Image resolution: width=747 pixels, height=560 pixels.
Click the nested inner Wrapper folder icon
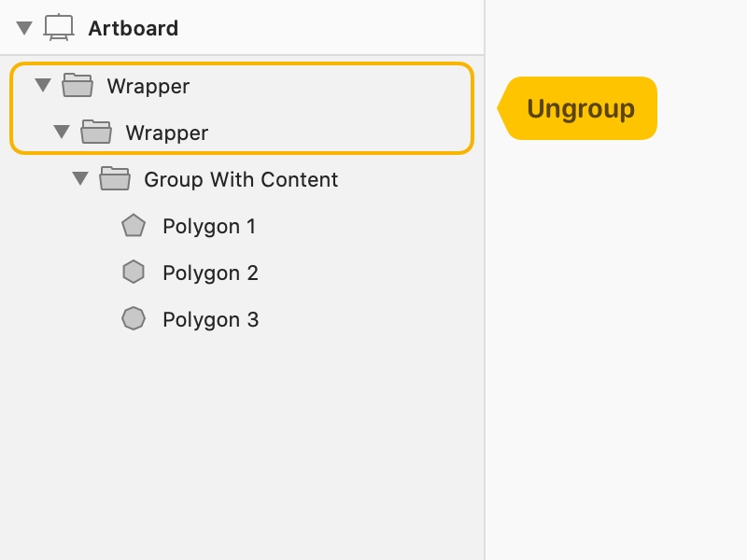click(x=96, y=132)
